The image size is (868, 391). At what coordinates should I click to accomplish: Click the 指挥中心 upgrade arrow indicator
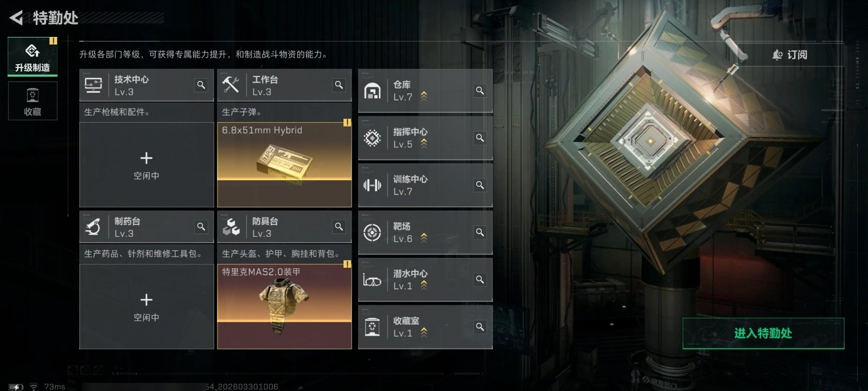(424, 144)
